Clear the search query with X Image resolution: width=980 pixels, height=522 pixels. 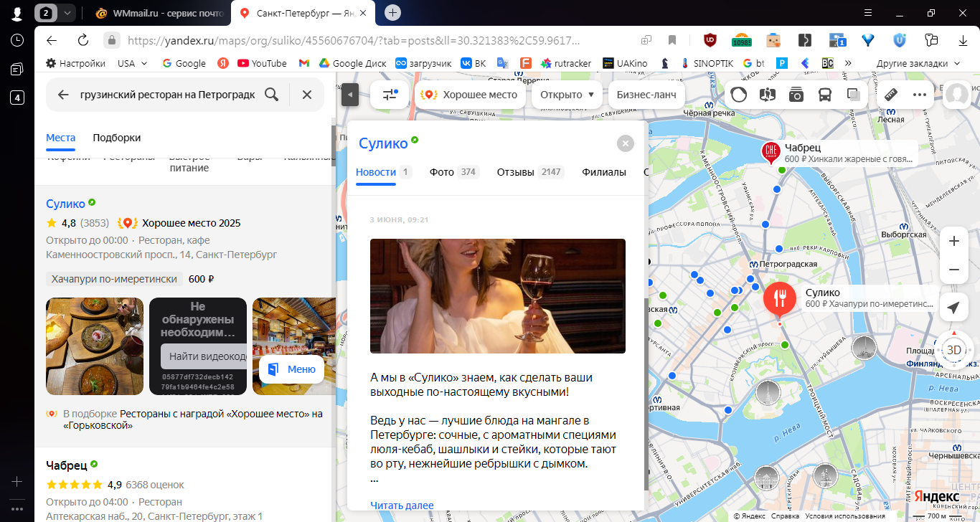307,95
